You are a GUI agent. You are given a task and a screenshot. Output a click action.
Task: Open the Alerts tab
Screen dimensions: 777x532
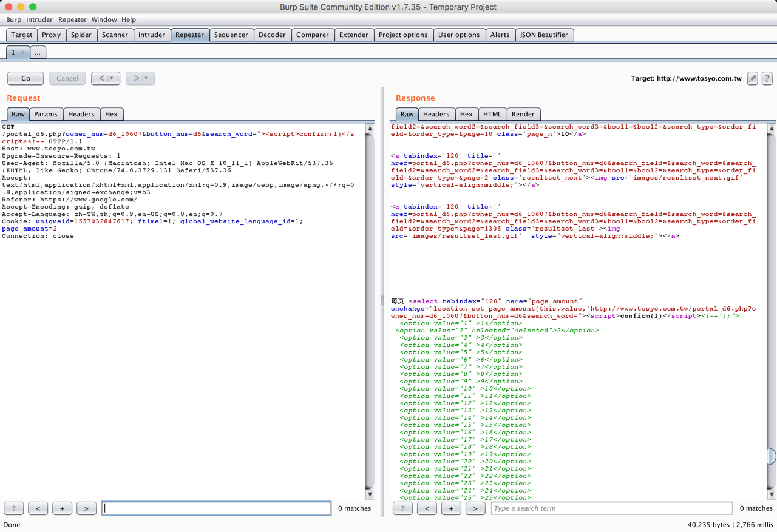coord(500,35)
